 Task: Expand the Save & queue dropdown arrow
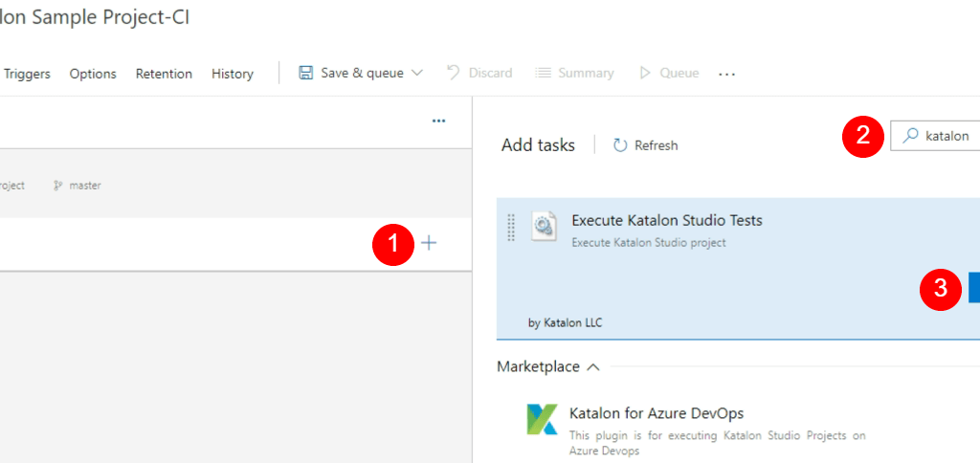click(x=417, y=73)
